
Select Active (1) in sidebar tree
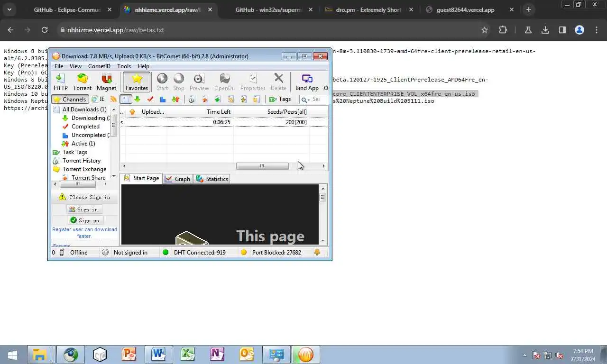click(x=83, y=144)
